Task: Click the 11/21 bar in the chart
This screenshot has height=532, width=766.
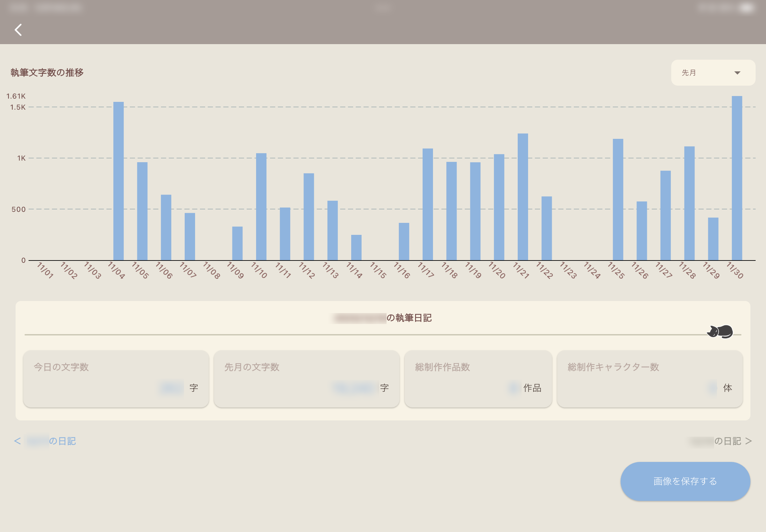Action: click(523, 197)
